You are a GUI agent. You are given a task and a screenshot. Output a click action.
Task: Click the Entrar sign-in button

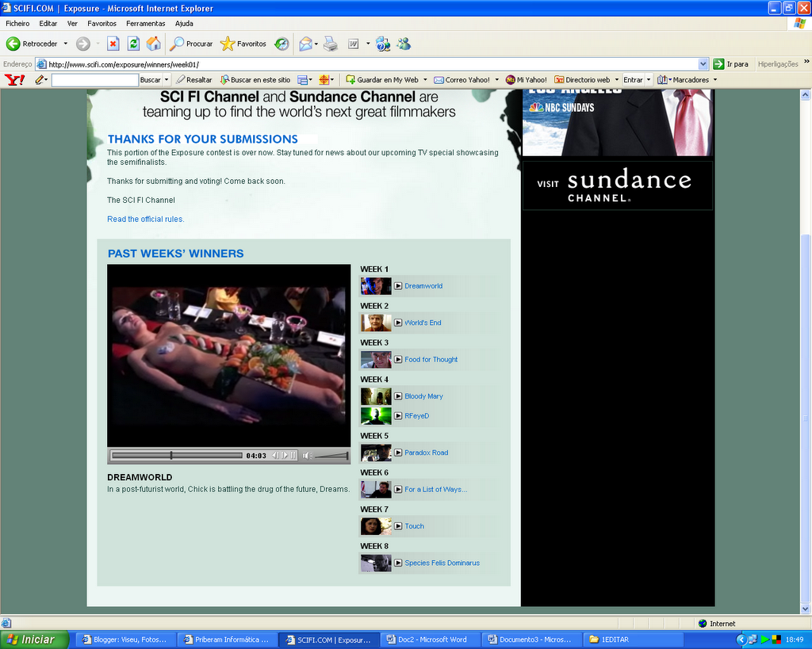click(x=633, y=80)
